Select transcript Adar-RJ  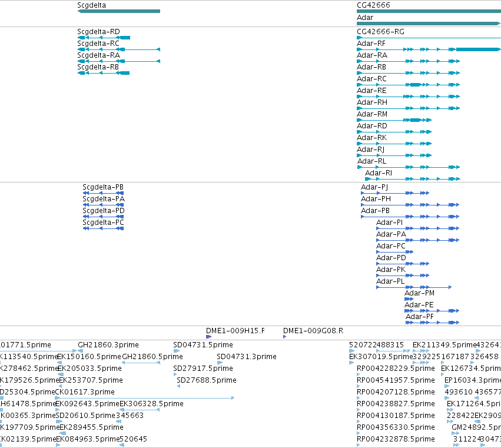tap(371, 150)
